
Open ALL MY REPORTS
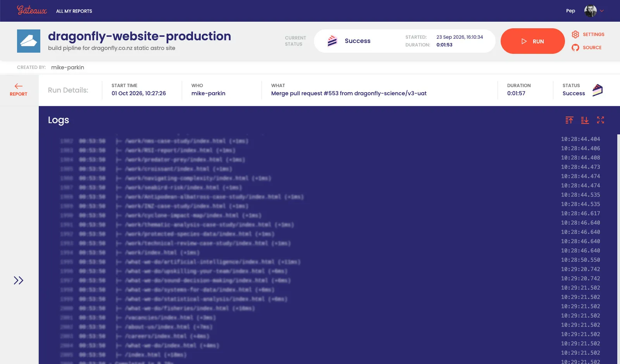[x=74, y=11]
